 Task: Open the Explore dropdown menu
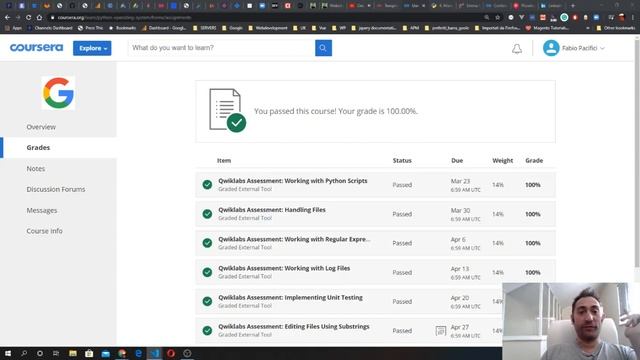(92, 48)
